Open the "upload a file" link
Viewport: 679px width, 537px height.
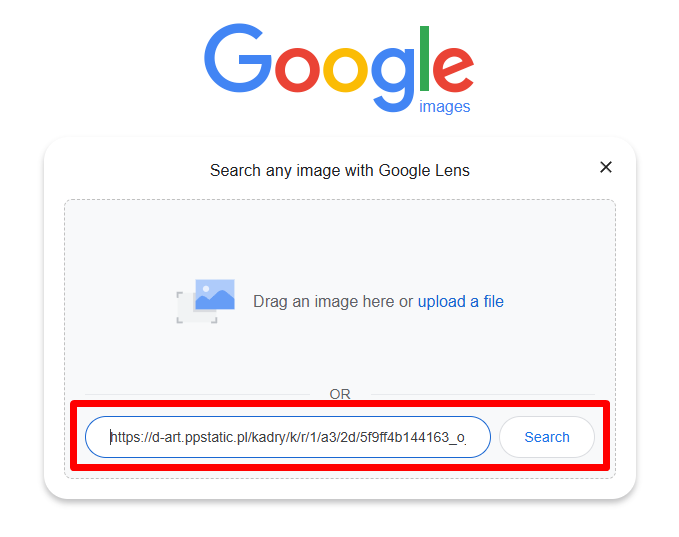pyautogui.click(x=460, y=301)
